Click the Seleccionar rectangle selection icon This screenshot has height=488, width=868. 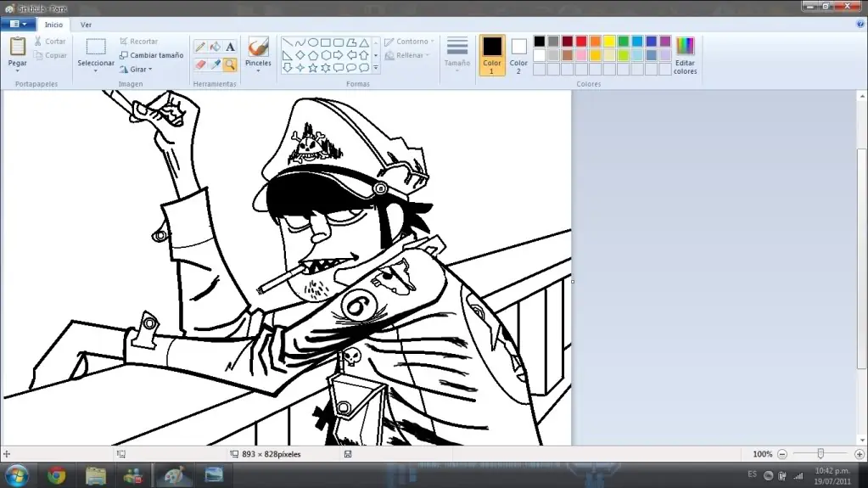96,47
